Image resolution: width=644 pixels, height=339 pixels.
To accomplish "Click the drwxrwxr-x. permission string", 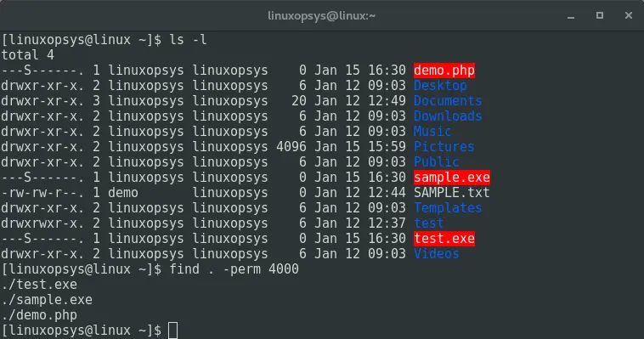I will pos(42,223).
